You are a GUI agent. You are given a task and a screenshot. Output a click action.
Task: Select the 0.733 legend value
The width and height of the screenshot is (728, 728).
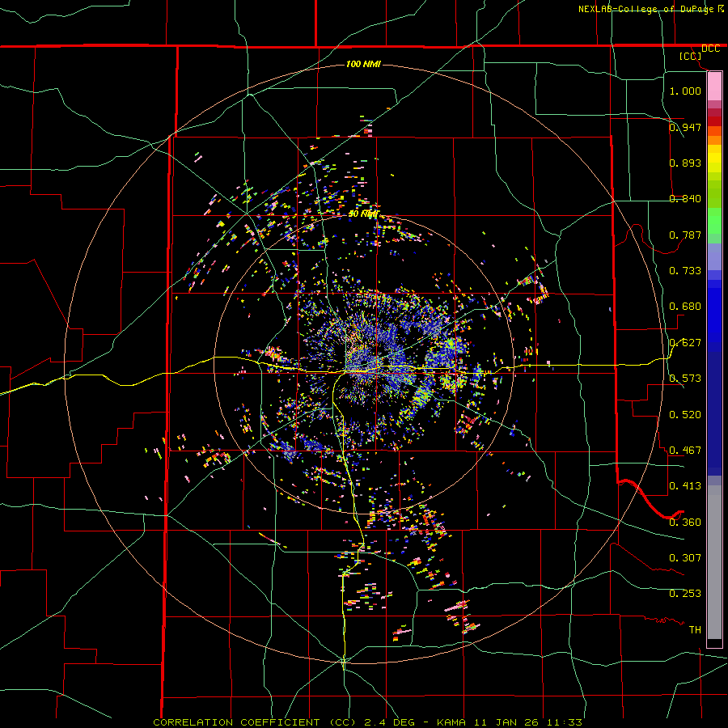click(685, 270)
